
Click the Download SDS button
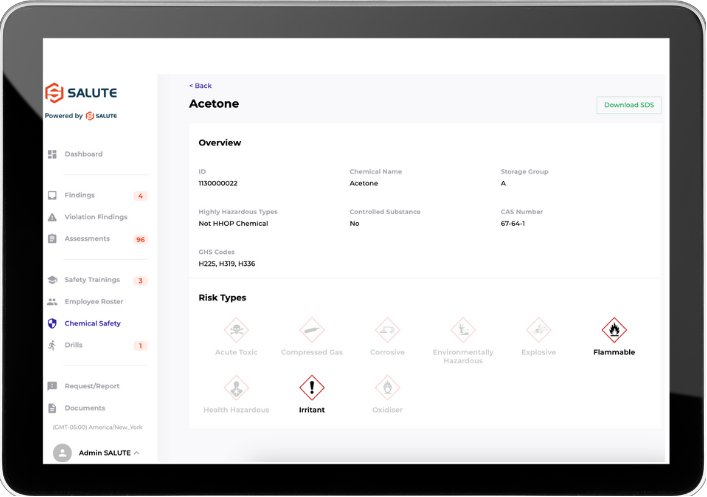click(629, 105)
